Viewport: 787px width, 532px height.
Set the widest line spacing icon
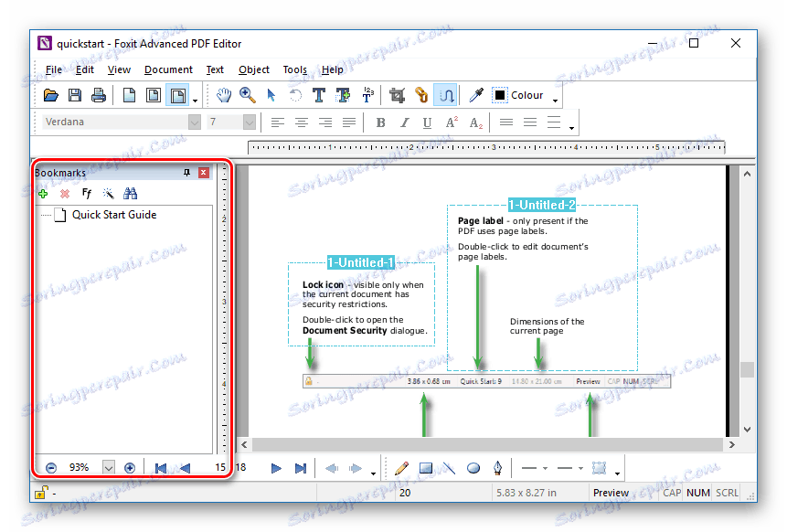point(554,122)
